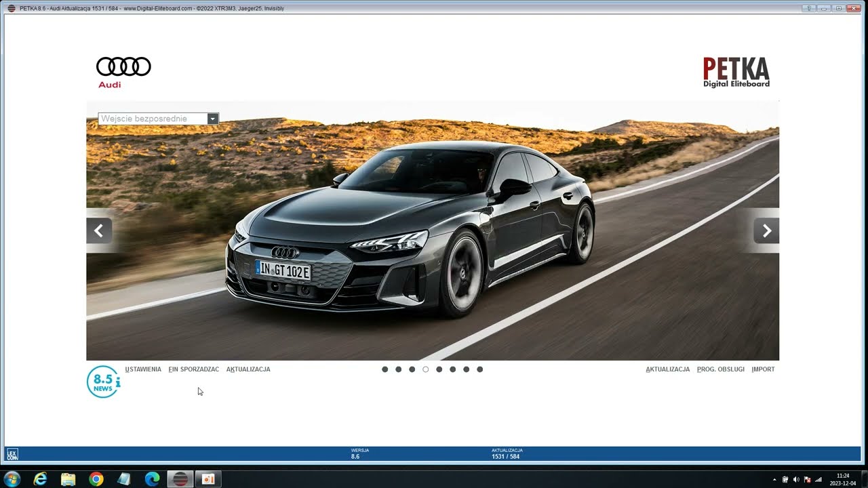Select the active fourth carousel dot
The image size is (868, 488).
(425, 369)
